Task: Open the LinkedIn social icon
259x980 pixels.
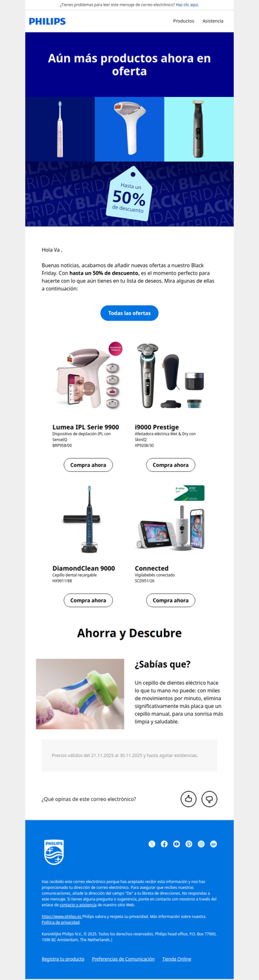Action: point(214,844)
